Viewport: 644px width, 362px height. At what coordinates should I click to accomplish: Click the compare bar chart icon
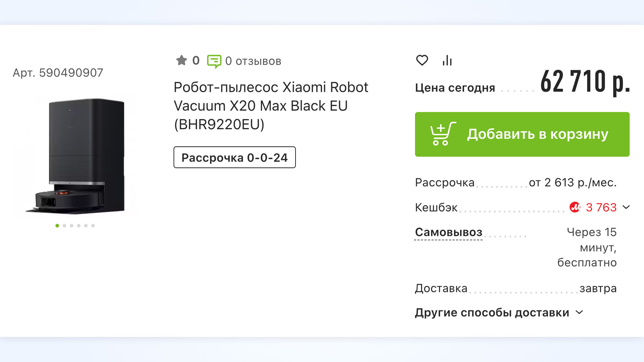click(x=447, y=61)
